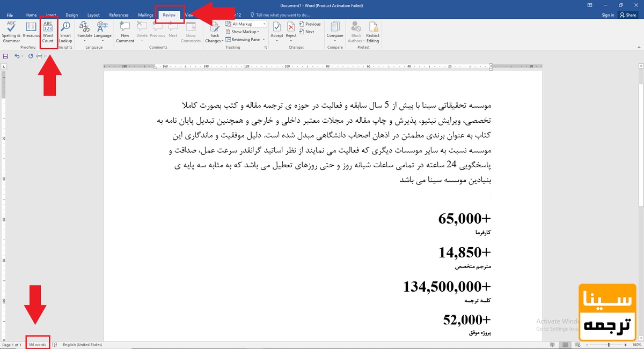Open Word Count in the Proofing group

click(x=48, y=31)
